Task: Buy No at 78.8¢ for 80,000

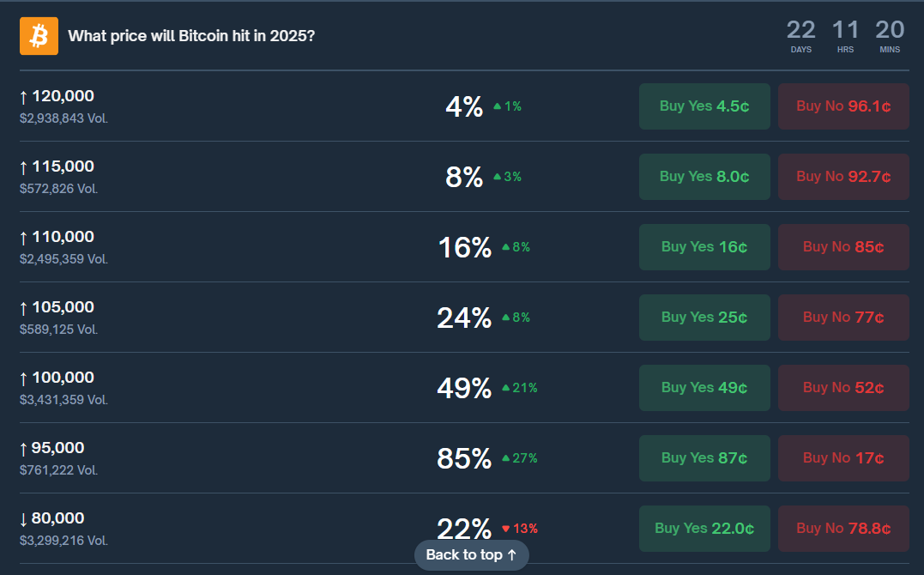Action: pyautogui.click(x=843, y=528)
